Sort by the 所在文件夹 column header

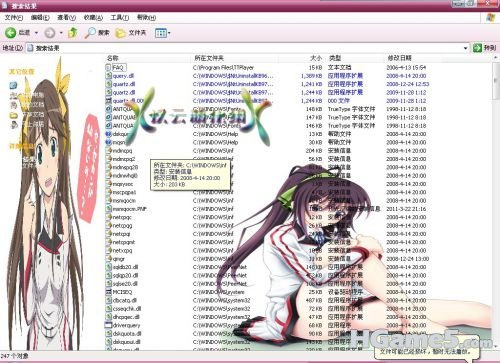coord(209,58)
